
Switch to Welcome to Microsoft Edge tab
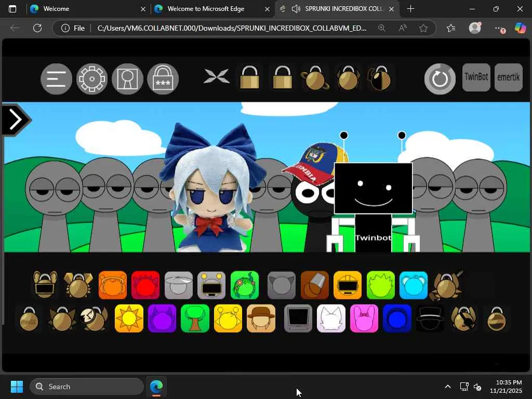tap(211, 9)
